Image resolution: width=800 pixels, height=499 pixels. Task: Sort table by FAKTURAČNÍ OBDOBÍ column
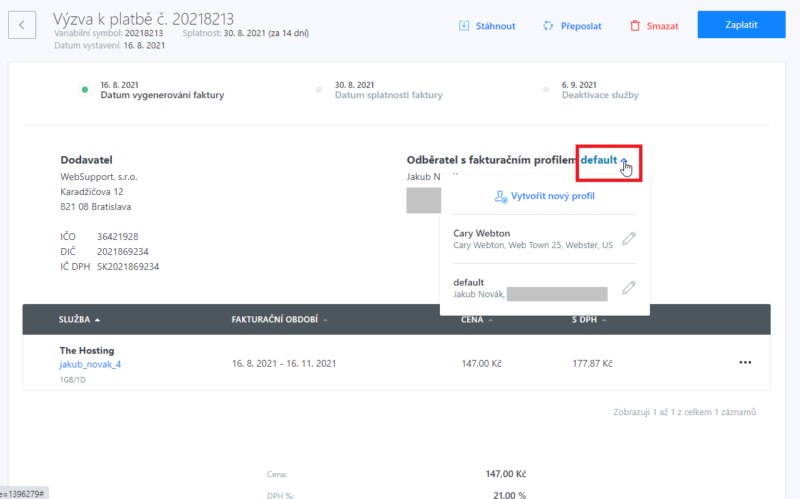(279, 319)
